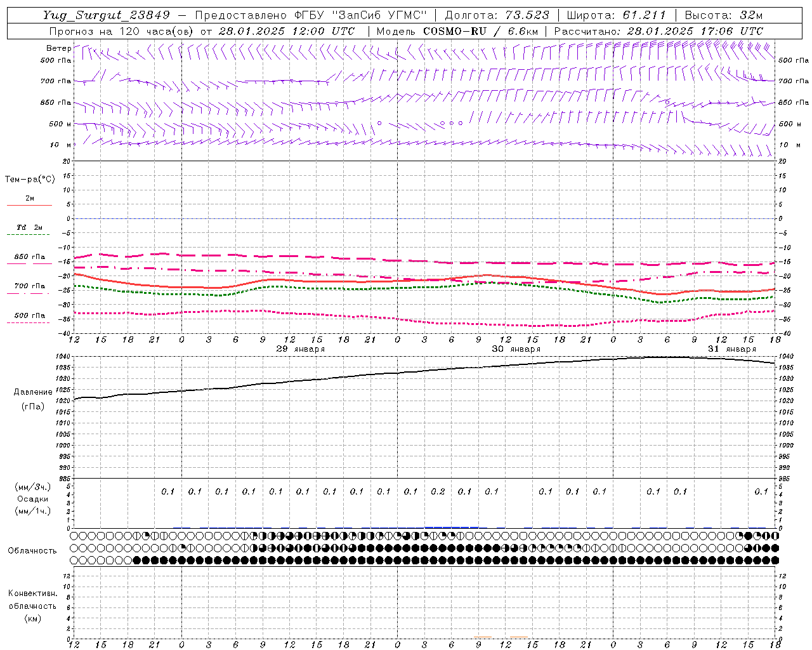Image resolution: width=812 pixels, height=650 pixels.
Task: Click the right 700 гПа wind-level label
Action: tap(794, 81)
